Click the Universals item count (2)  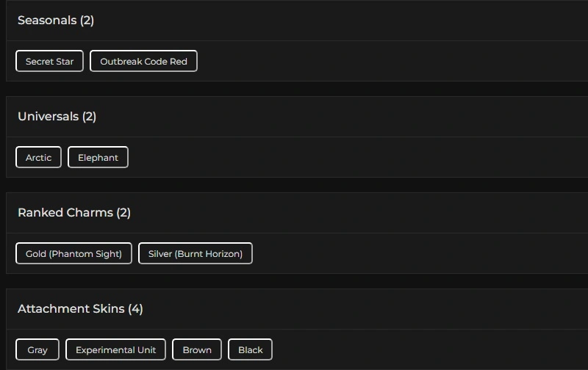tap(89, 117)
